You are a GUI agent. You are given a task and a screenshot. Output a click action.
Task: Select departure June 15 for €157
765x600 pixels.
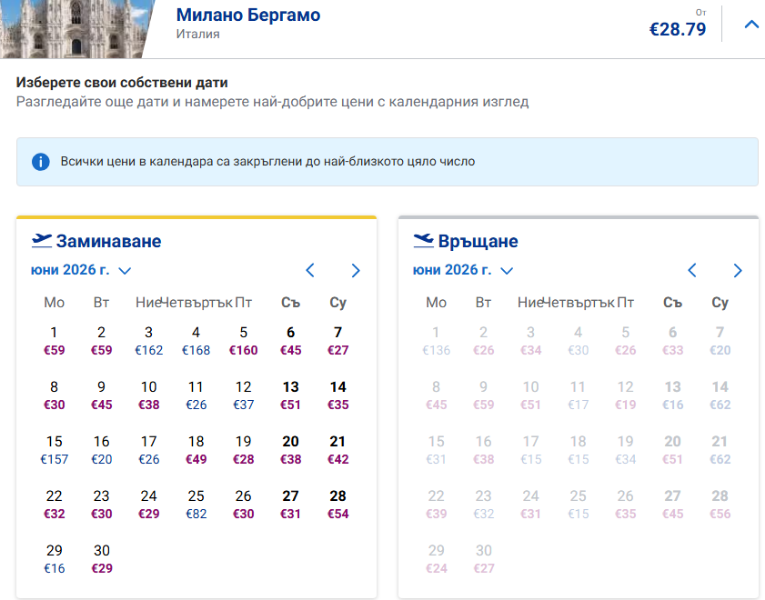54,450
